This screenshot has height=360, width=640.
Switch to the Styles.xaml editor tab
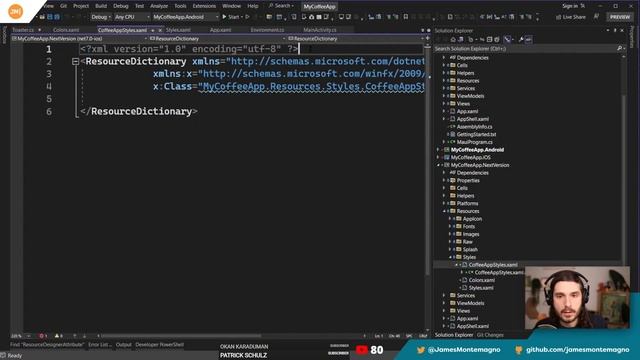[178, 30]
